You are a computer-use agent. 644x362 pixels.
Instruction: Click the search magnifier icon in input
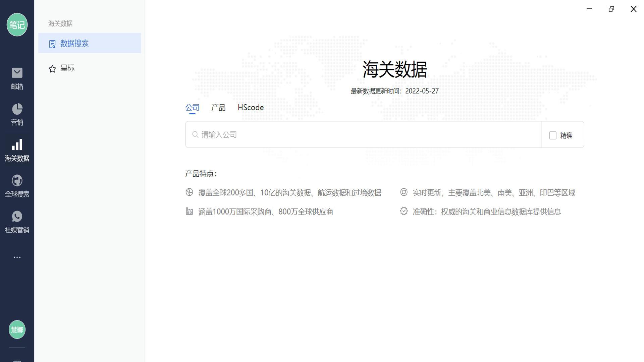[x=195, y=135]
